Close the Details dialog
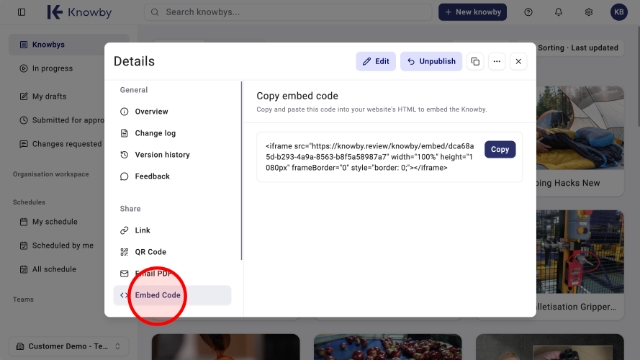Viewport: 640px width, 360px height. (x=518, y=61)
